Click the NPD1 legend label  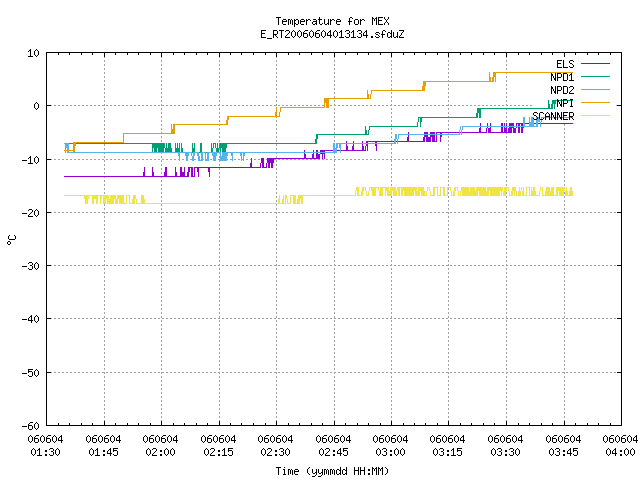562,77
